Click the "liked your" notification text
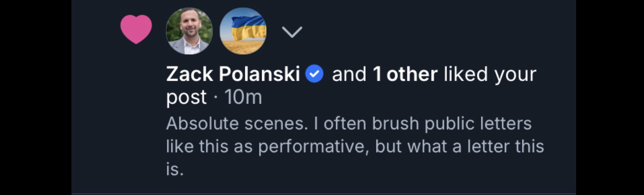Image resolution: width=644 pixels, height=195 pixels. tap(490, 74)
